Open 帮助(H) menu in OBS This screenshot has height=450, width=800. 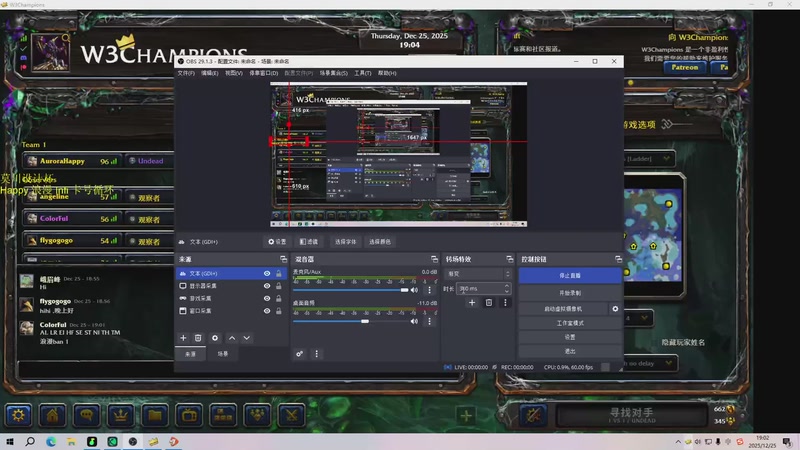coord(387,73)
